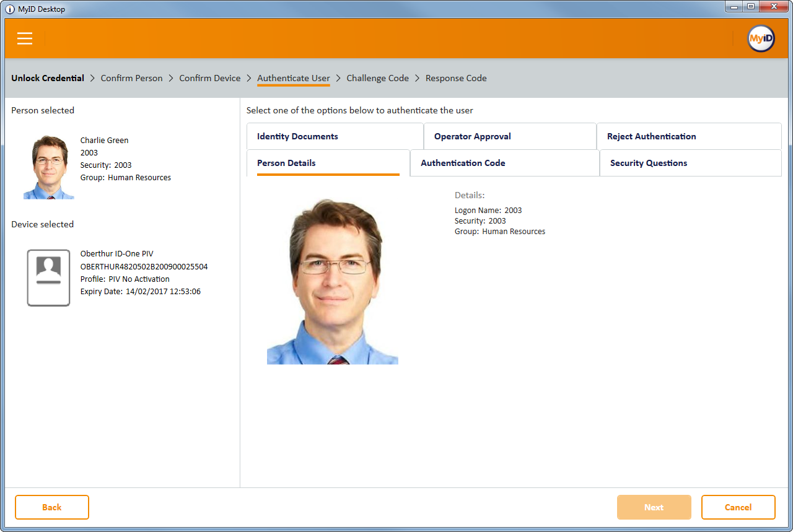Open the Security Questions tab
This screenshot has height=532, width=793.
point(690,163)
